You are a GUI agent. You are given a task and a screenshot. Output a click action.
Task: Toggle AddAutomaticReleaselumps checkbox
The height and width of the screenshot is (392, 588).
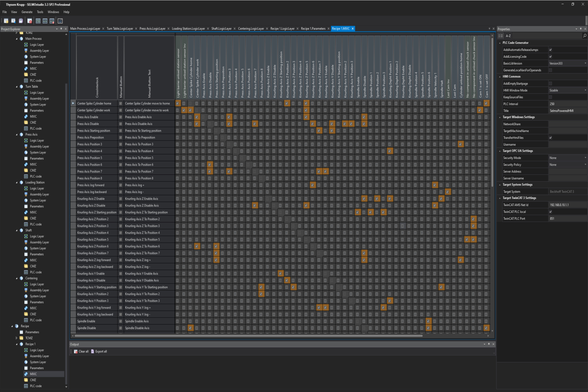[550, 49]
